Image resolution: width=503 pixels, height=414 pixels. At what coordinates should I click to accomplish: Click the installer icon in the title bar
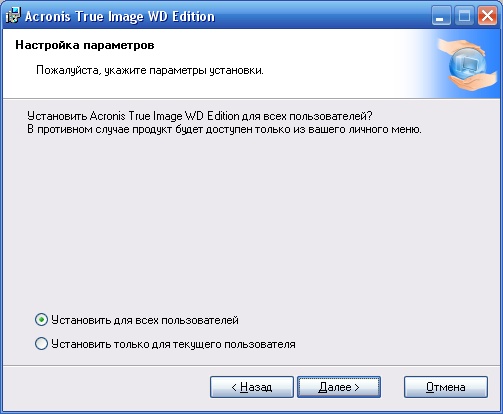[13, 15]
